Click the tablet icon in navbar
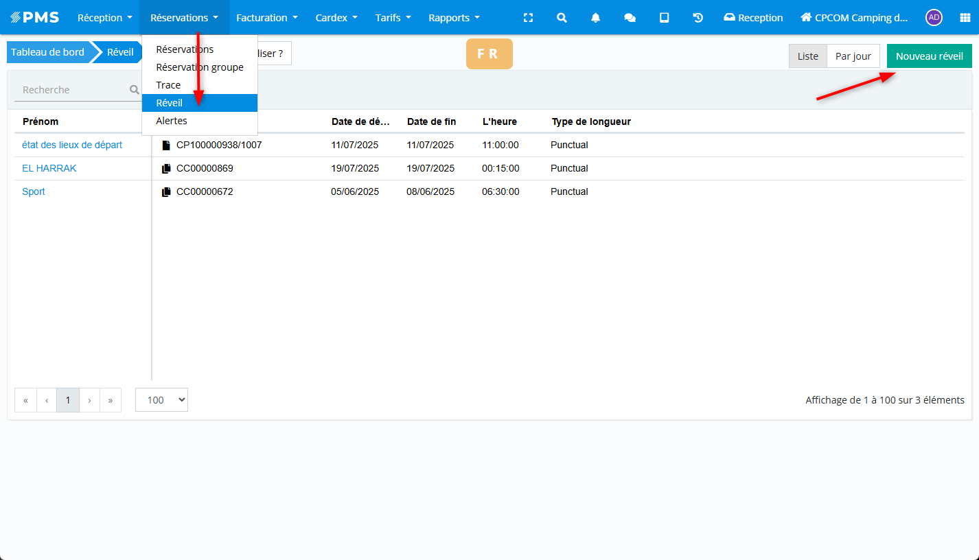Screen dimensions: 979x560 (664, 18)
